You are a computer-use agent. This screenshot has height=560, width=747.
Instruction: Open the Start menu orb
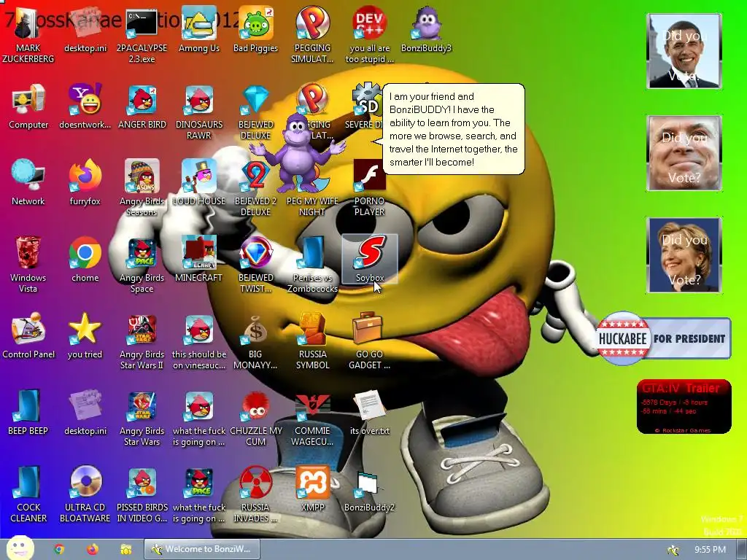point(20,548)
